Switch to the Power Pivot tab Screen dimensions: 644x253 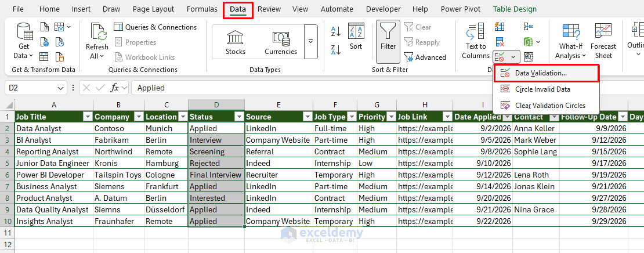click(x=461, y=9)
